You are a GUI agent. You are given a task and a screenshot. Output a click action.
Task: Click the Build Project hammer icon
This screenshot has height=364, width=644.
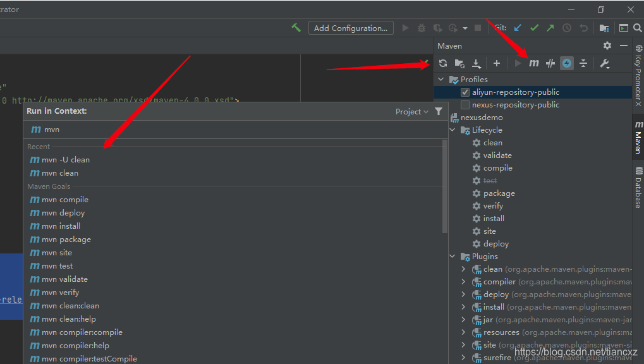296,28
